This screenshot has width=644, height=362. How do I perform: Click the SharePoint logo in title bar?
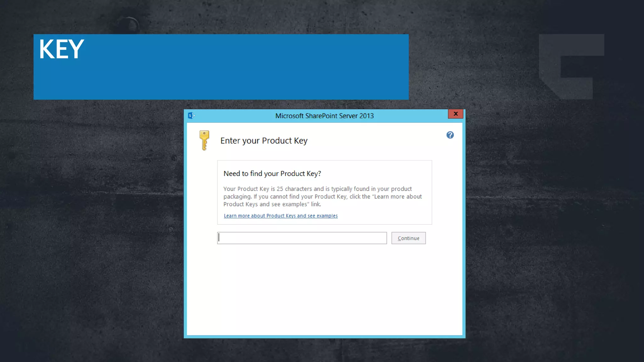click(191, 116)
